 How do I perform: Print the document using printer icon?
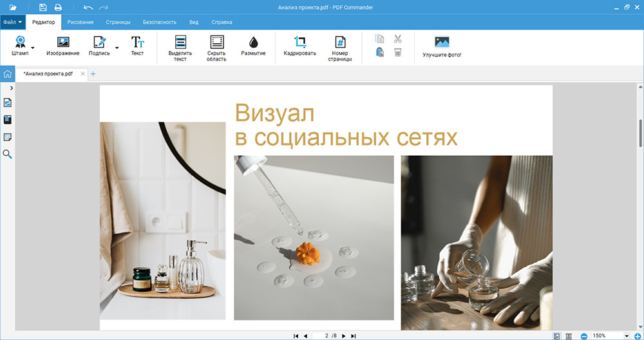click(x=59, y=7)
